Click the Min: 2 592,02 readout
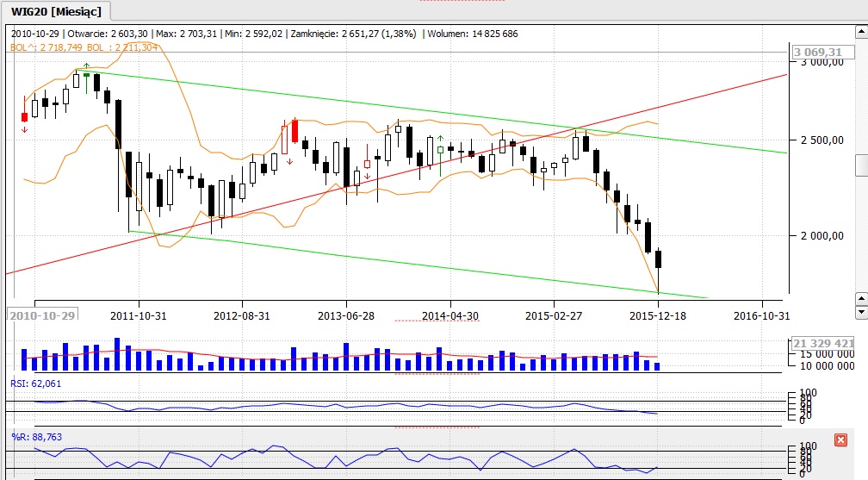 tap(253, 34)
